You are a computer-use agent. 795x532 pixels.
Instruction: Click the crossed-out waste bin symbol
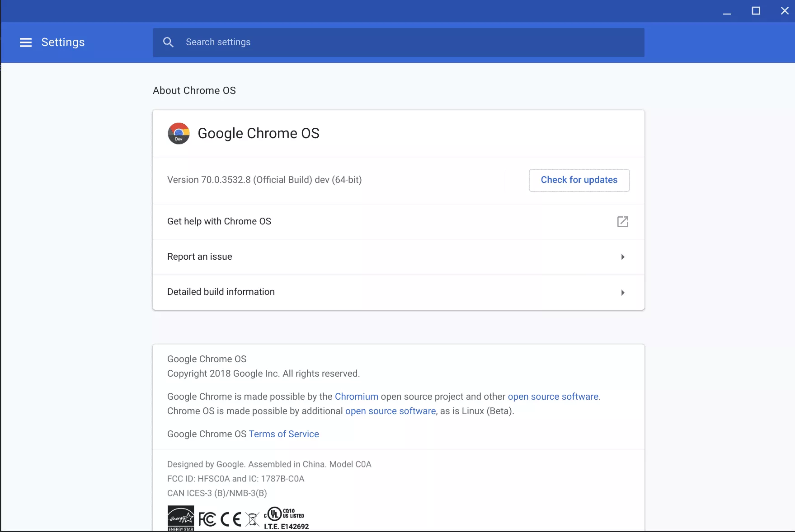[252, 519]
